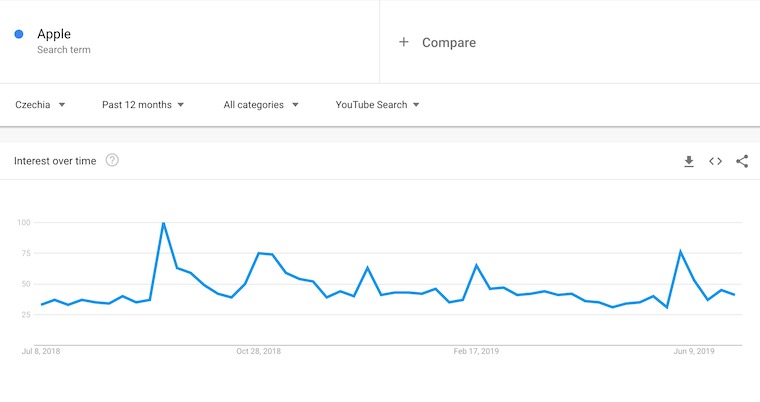Viewport: 760px width, 402px height.
Task: Change the YouTube Search source dropdown
Action: [x=377, y=104]
